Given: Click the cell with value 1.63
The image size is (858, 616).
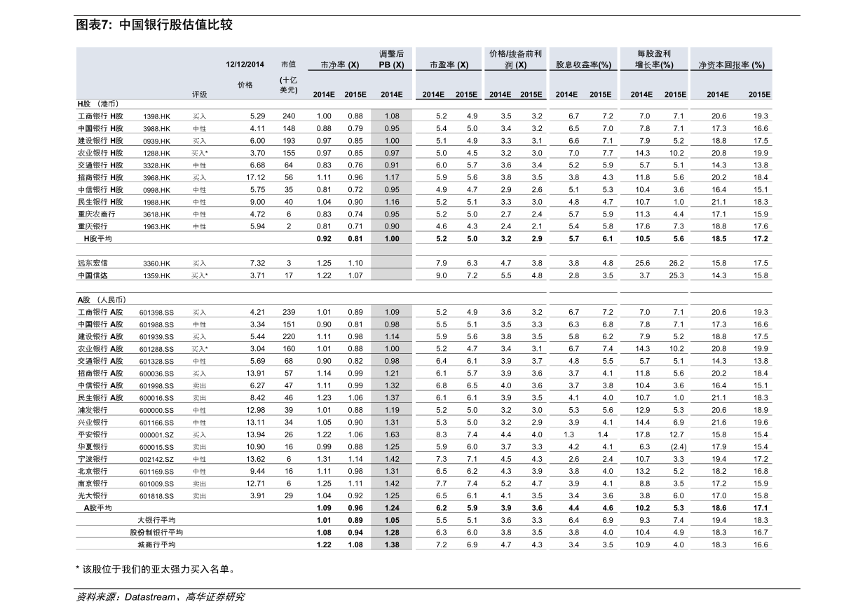Looking at the screenshot, I should point(392,434).
